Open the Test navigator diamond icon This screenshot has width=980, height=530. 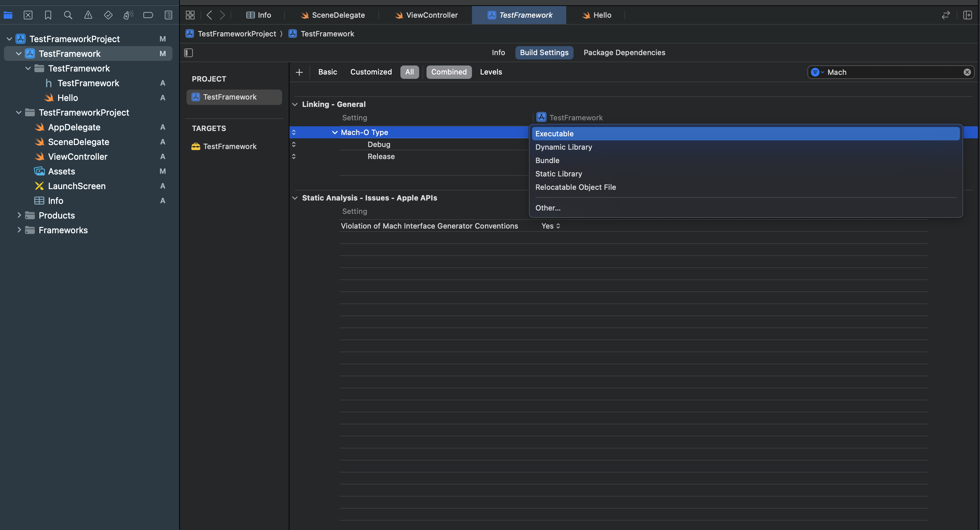pyautogui.click(x=108, y=15)
